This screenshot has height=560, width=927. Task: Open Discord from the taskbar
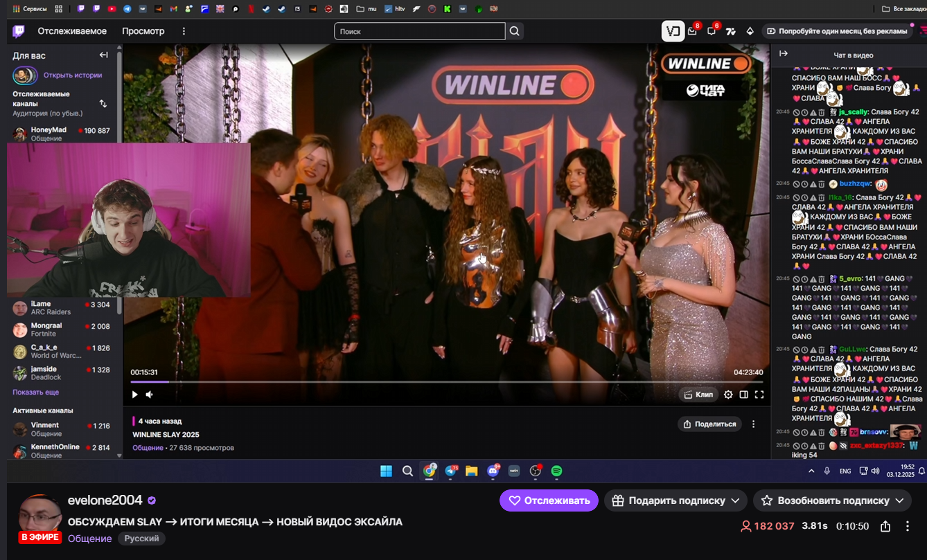coord(493,471)
